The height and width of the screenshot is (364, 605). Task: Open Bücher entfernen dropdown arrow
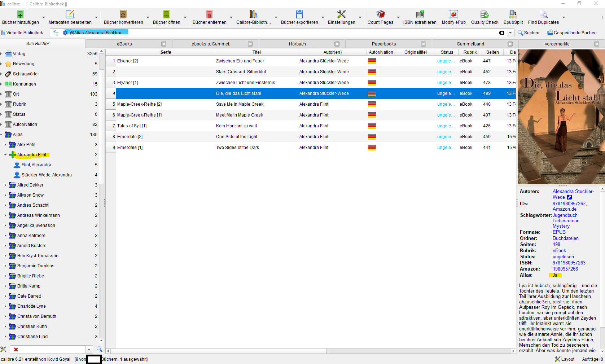tap(231, 17)
